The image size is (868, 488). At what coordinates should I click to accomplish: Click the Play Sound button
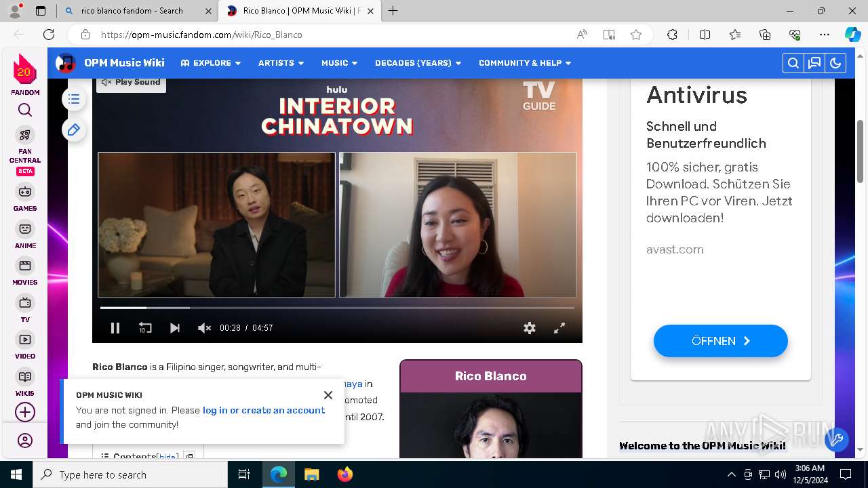coord(131,82)
